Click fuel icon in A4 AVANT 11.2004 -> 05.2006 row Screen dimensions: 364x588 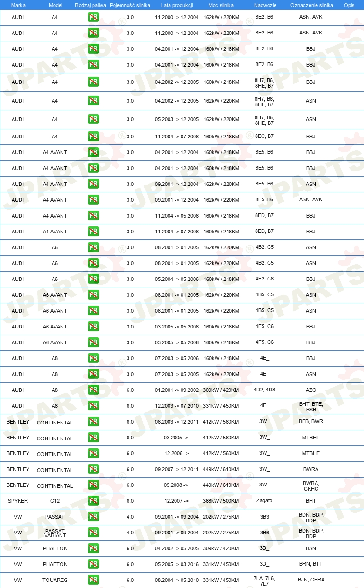click(93, 216)
